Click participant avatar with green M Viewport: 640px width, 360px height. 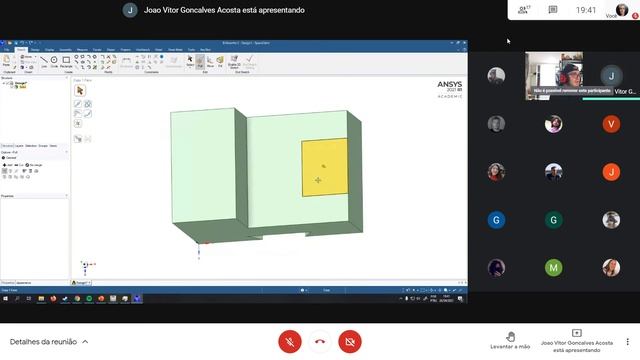[x=553, y=268]
